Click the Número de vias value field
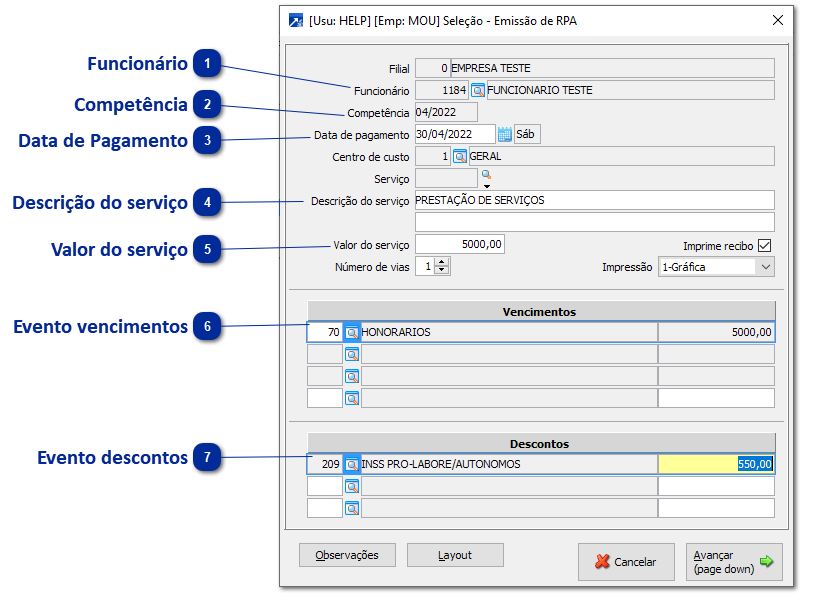This screenshot has width=817, height=603. point(426,266)
